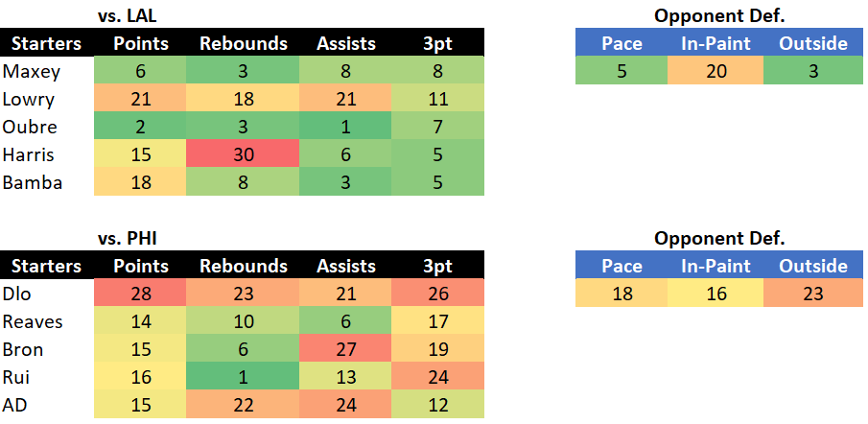Click Rui's green Rebounds cell showing 1

point(244,377)
